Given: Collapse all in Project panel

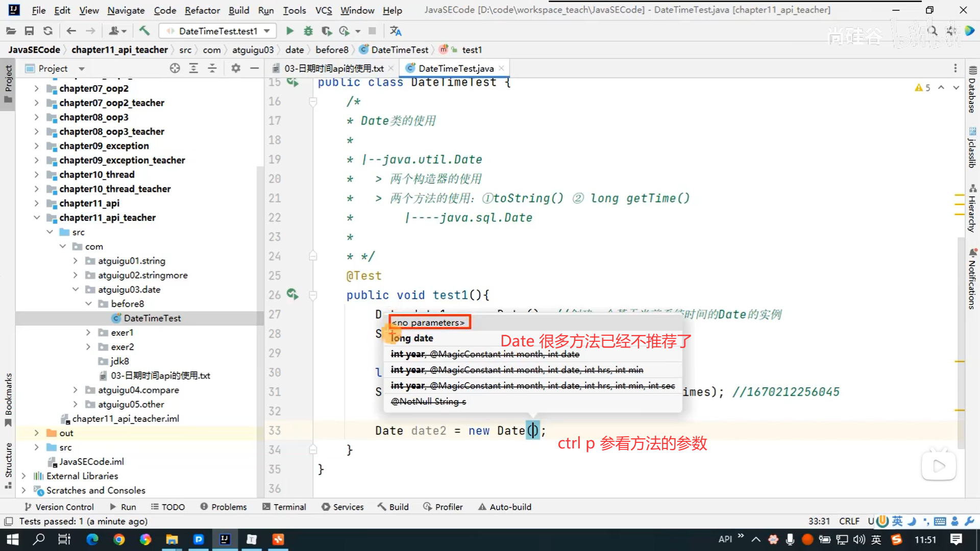Looking at the screenshot, I should [212, 68].
